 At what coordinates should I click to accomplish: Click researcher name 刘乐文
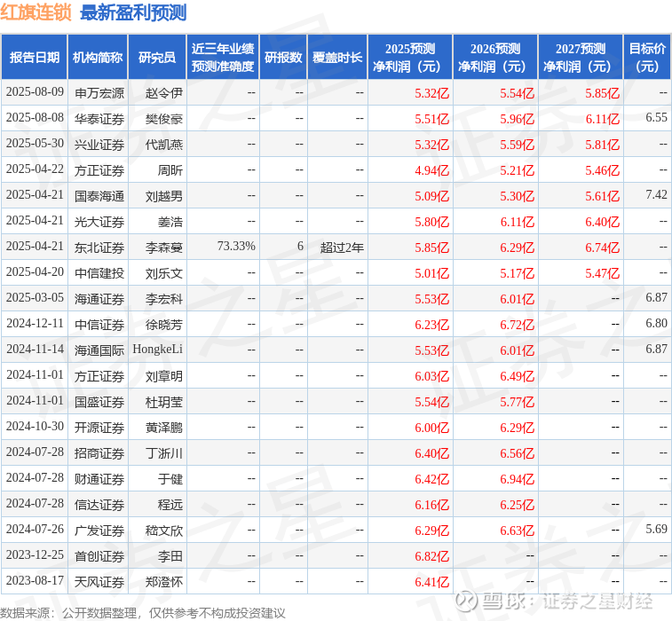(x=163, y=273)
